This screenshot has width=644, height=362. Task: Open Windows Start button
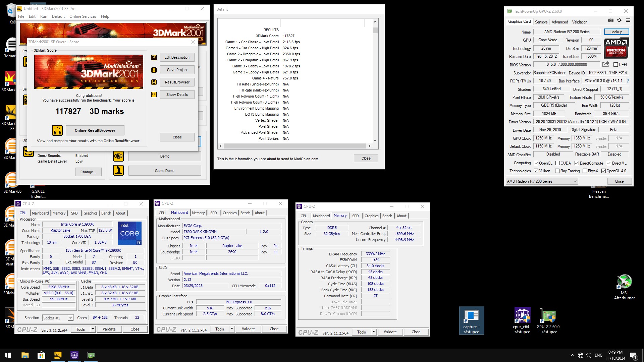tap(8, 355)
